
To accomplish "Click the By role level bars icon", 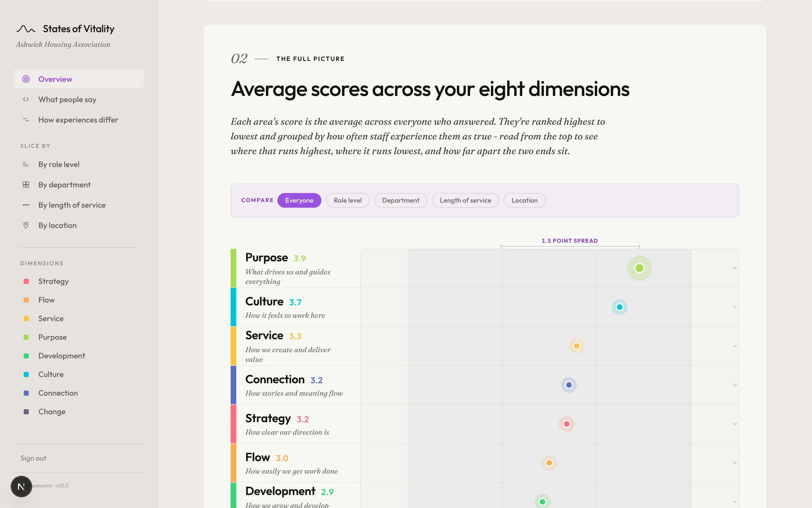I will click(26, 164).
